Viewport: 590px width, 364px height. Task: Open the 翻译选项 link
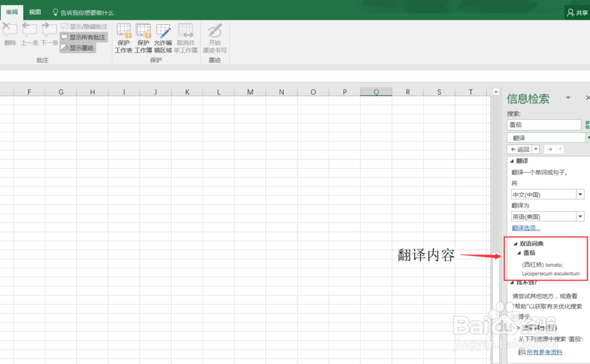[x=526, y=228]
